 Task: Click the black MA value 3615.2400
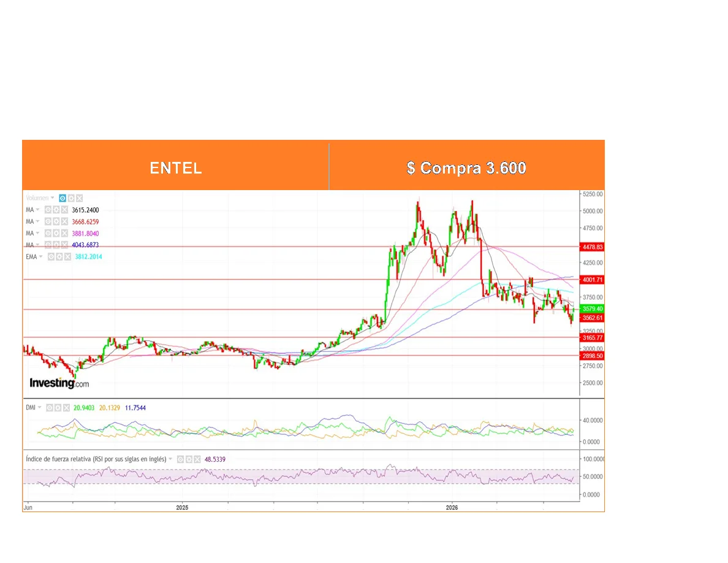[85, 210]
